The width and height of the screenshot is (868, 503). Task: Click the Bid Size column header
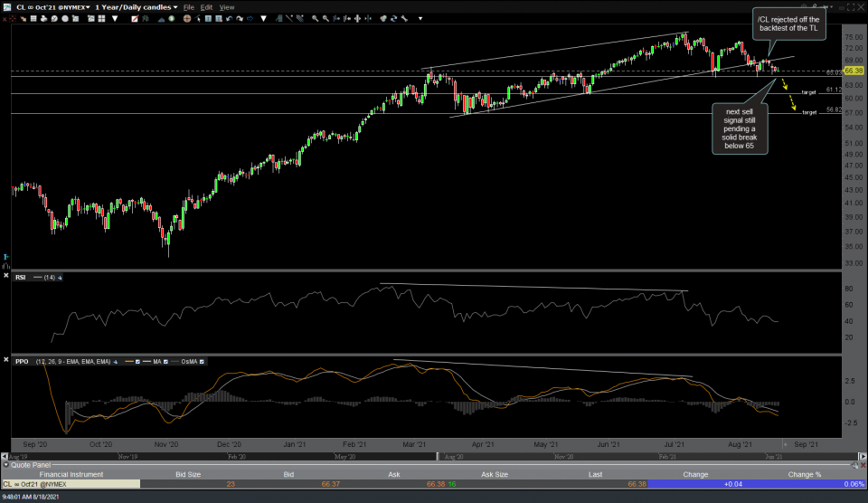tap(188, 474)
